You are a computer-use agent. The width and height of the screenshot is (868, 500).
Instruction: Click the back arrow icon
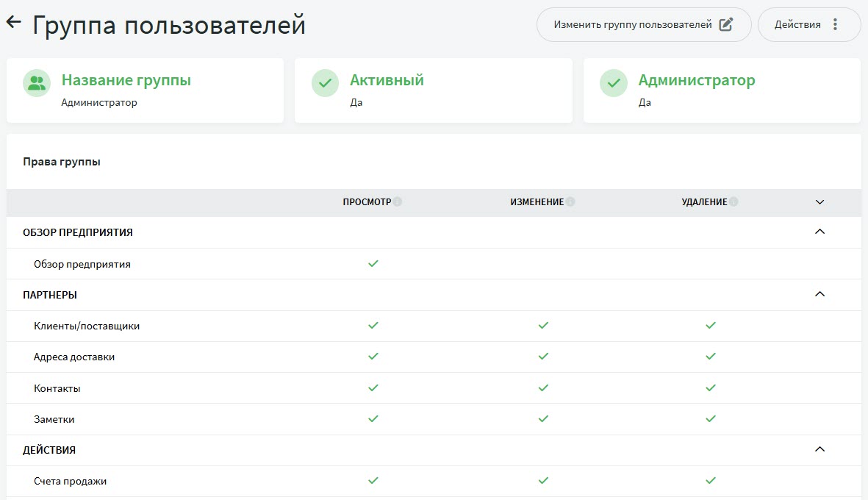(13, 23)
